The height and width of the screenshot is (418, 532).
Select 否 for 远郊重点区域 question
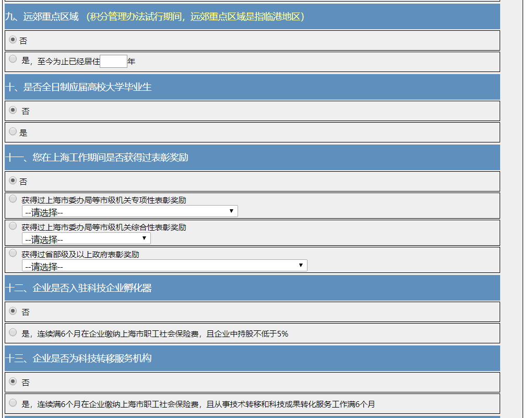click(13, 40)
